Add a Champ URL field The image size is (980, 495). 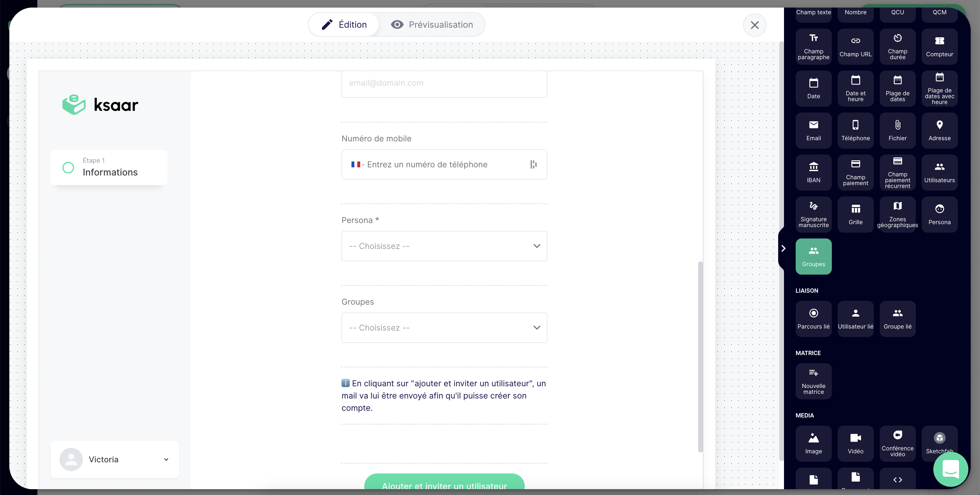(855, 46)
